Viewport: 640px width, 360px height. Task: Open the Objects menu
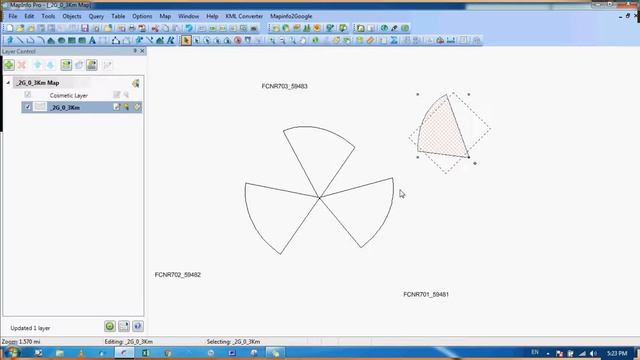click(72, 16)
